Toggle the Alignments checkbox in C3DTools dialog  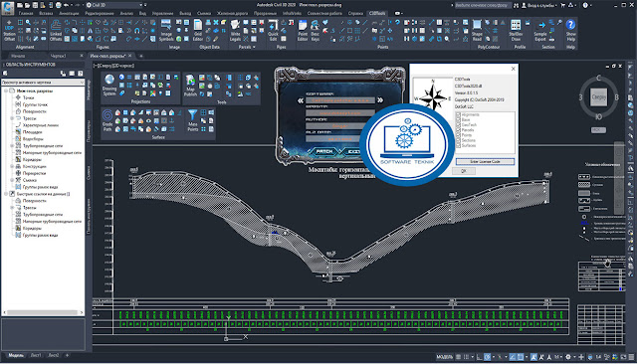(458, 114)
